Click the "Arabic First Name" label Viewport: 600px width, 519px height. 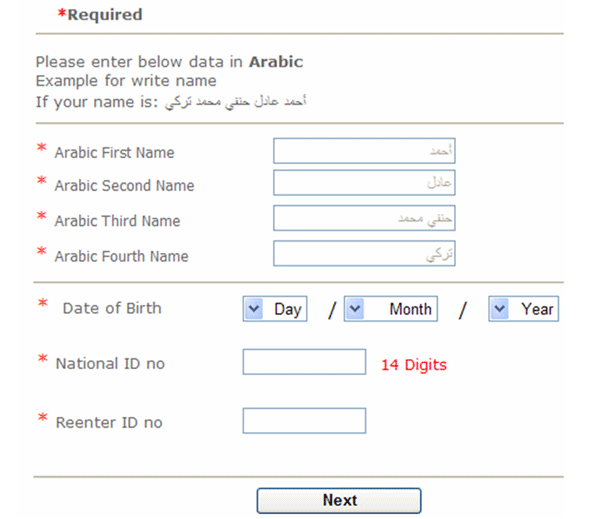114,153
